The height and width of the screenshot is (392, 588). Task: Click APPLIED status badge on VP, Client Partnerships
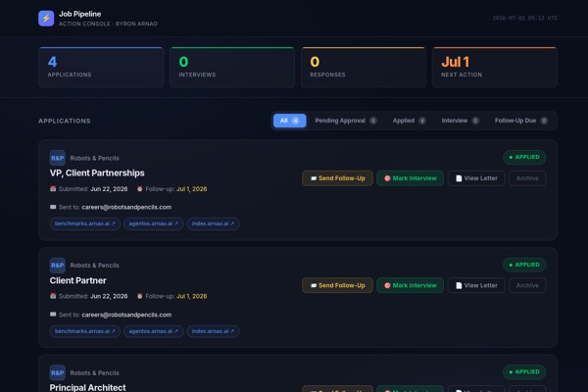click(x=524, y=157)
